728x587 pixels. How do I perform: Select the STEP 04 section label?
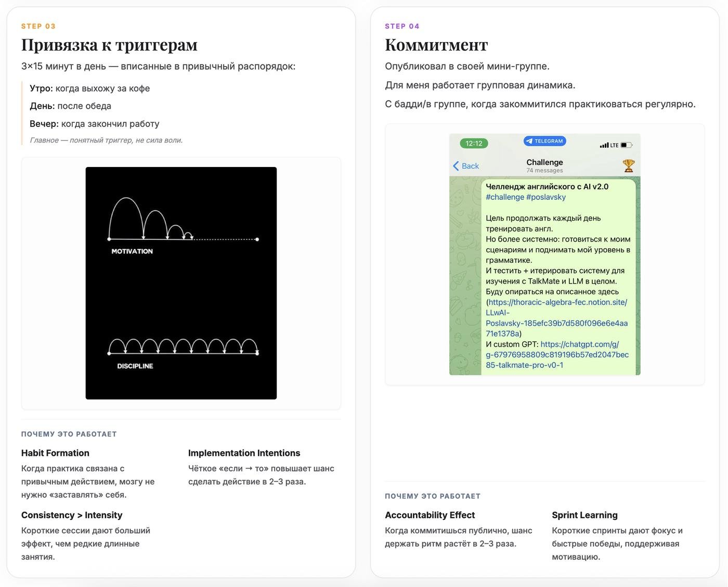coord(402,25)
